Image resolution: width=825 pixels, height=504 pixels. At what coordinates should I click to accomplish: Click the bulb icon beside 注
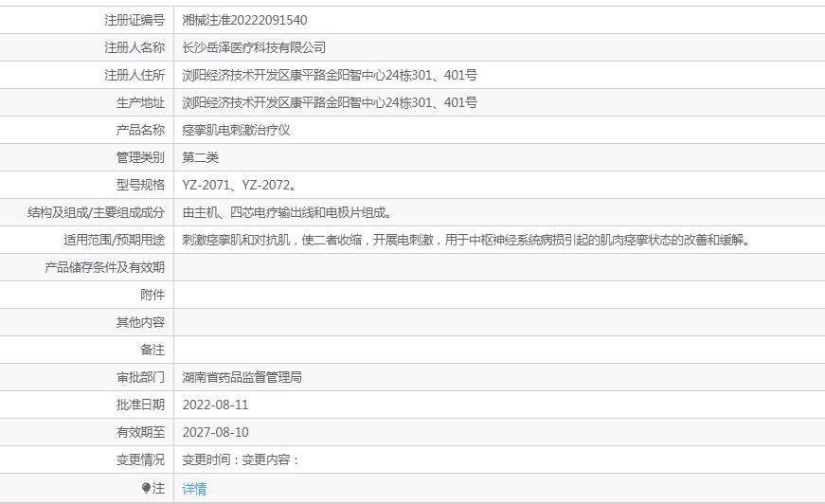click(x=146, y=488)
